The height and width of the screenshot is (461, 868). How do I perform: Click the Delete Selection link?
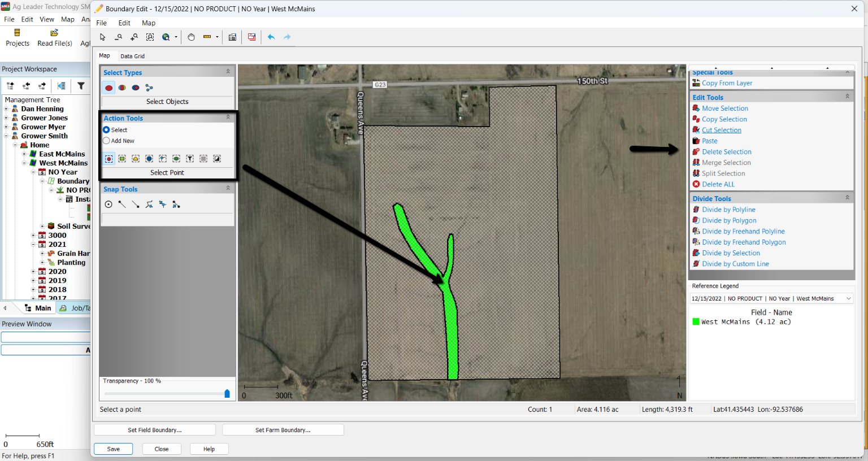tap(726, 152)
